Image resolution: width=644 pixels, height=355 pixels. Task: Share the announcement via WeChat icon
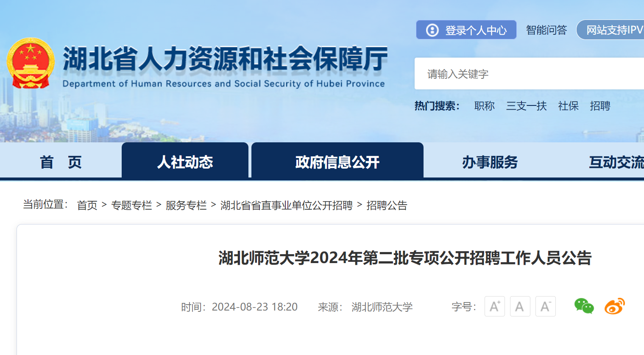[584, 306]
